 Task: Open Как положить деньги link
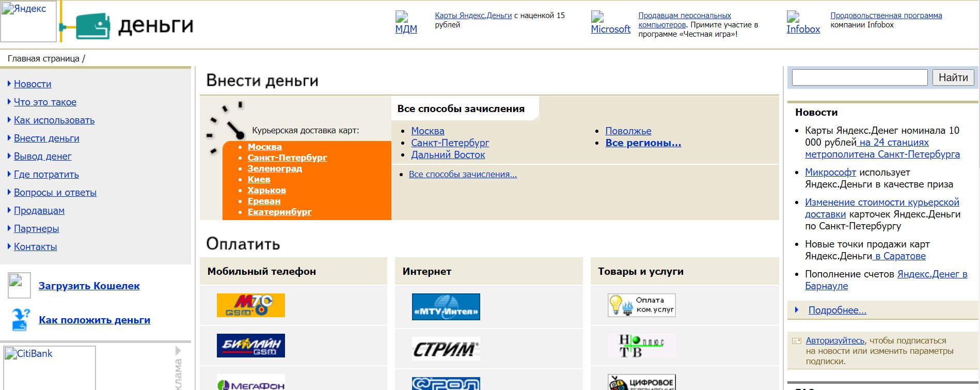(94, 320)
